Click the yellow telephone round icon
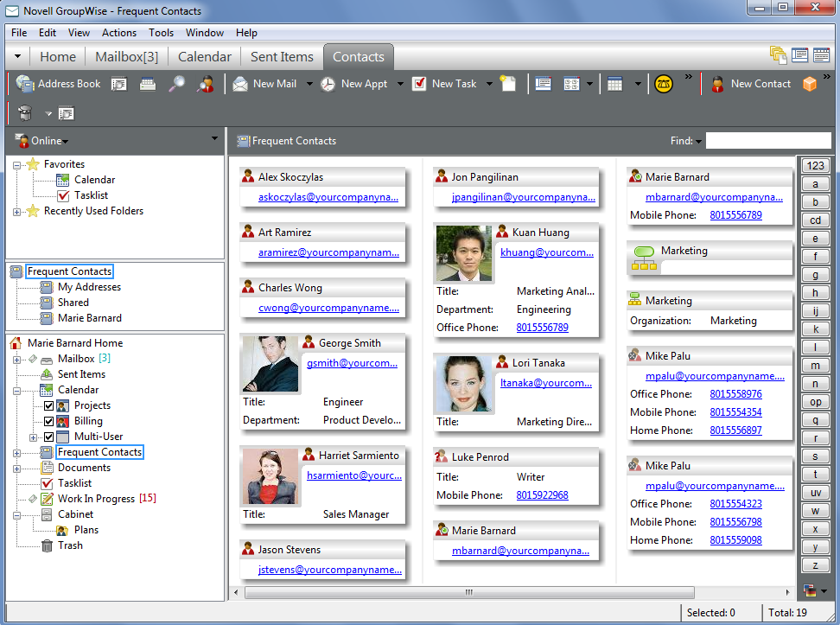This screenshot has width=840, height=625. (x=663, y=84)
